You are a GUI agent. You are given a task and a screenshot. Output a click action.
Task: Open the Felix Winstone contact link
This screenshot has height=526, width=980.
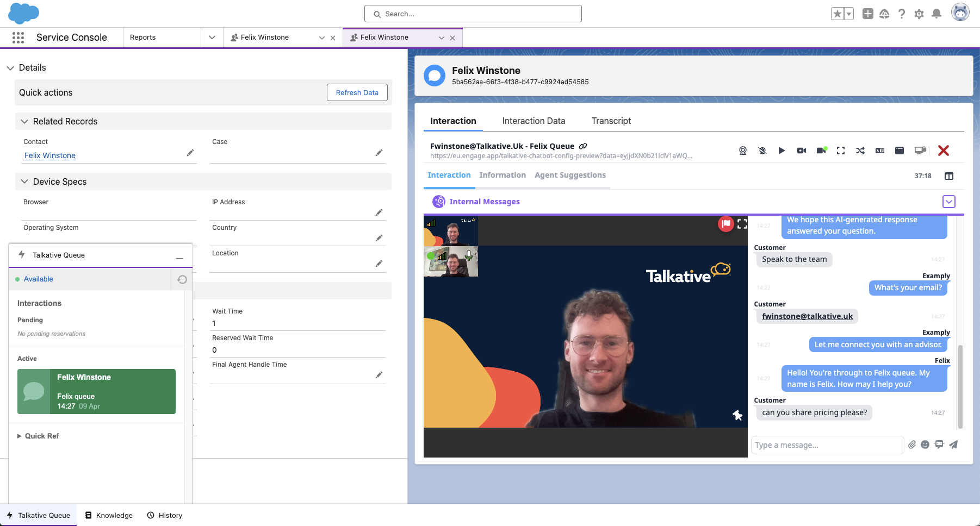point(50,155)
